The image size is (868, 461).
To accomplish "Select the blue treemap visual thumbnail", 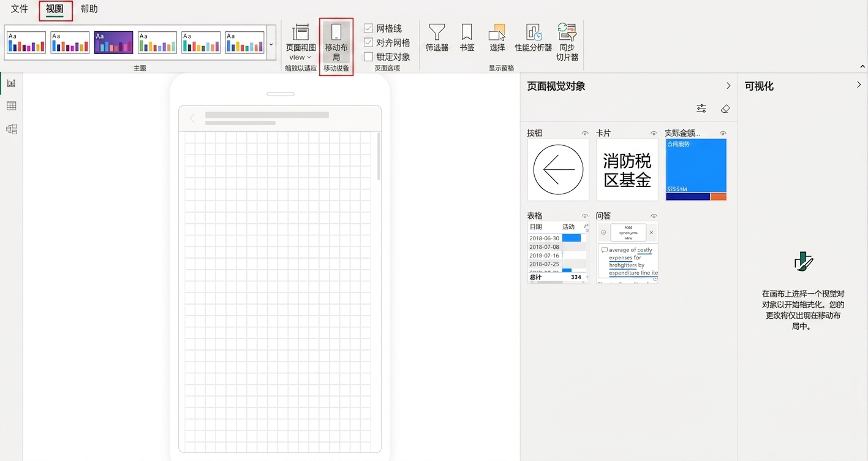I will point(696,169).
